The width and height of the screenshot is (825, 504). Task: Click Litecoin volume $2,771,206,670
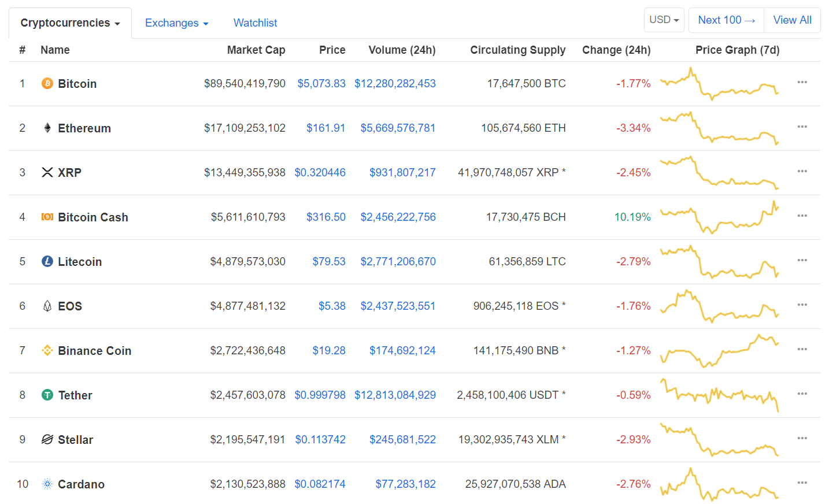click(398, 261)
